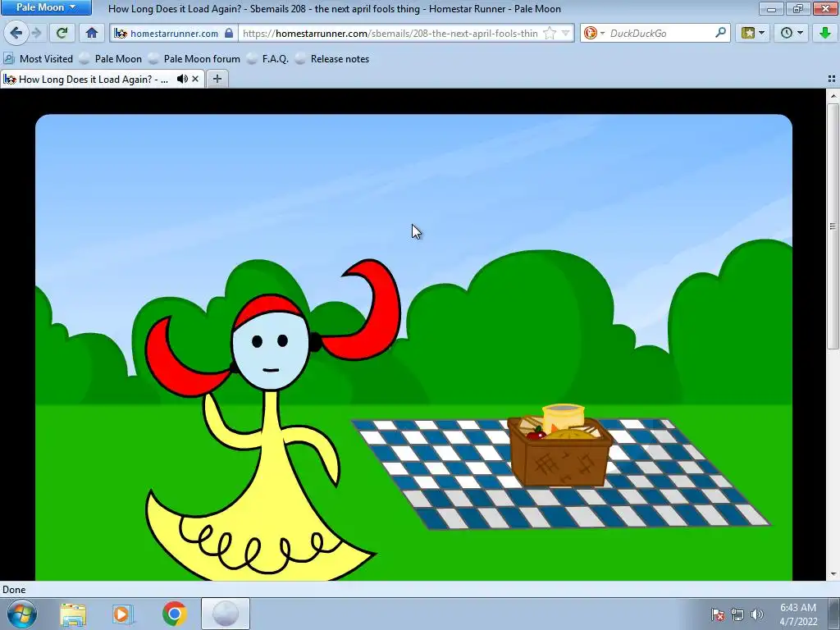Image resolution: width=840 pixels, height=630 pixels.
Task: Open the Pale Moon forum bookmark
Action: point(194,59)
